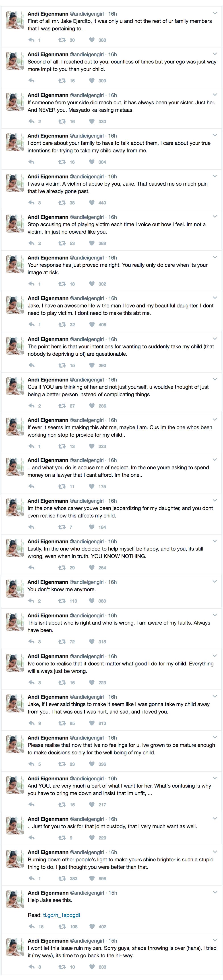Retweet the 'Jake, if I ever said things' tweet

(x=62, y=723)
